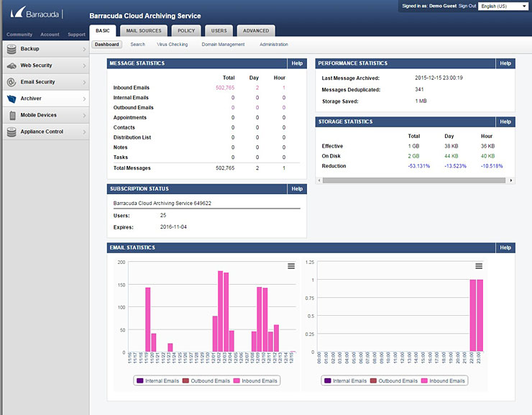Viewport: 532px width, 415px height.
Task: Open the left chart's hamburger menu
Action: click(291, 266)
